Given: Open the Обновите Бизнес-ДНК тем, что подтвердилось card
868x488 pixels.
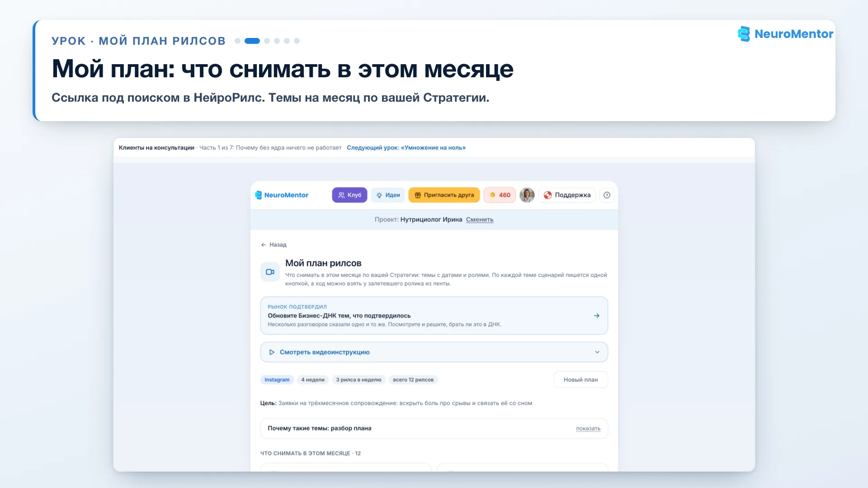Looking at the screenshot, I should (x=434, y=316).
